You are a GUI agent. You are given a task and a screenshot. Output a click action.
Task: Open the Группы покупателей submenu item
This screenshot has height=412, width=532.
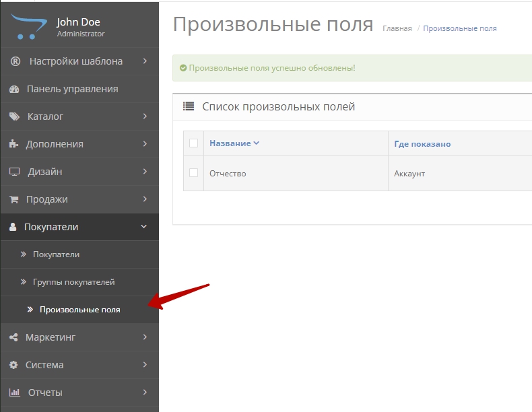(79, 282)
